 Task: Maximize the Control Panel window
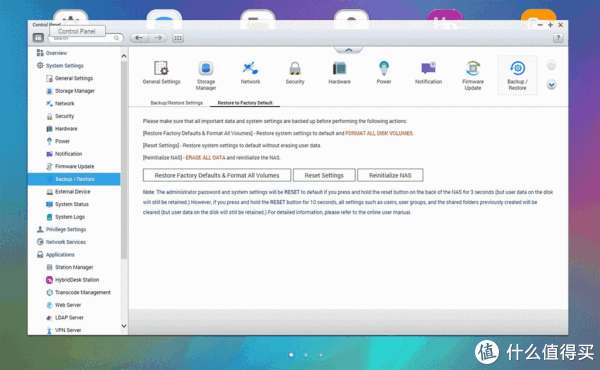click(550, 25)
